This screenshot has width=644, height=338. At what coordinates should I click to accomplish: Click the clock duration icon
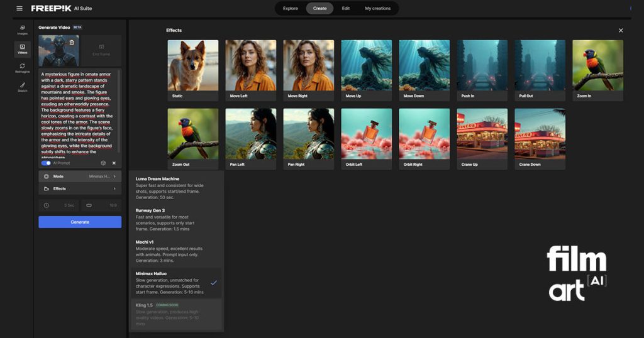click(x=47, y=205)
